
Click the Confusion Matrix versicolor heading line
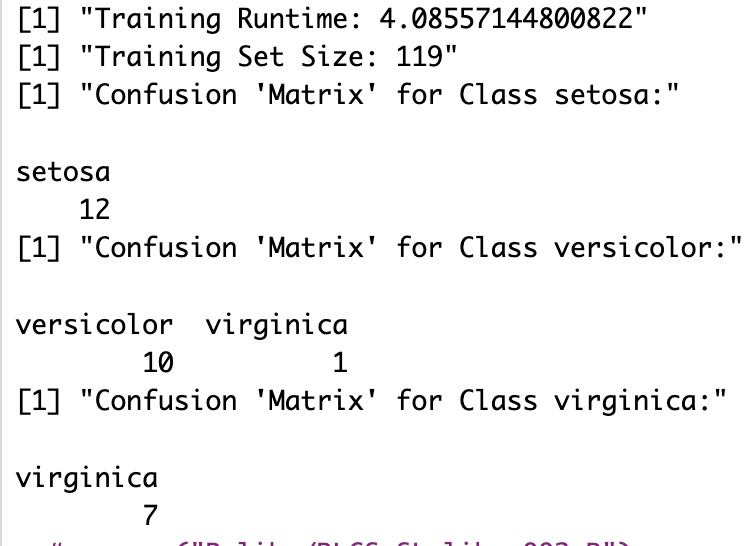pyautogui.click(x=380, y=248)
